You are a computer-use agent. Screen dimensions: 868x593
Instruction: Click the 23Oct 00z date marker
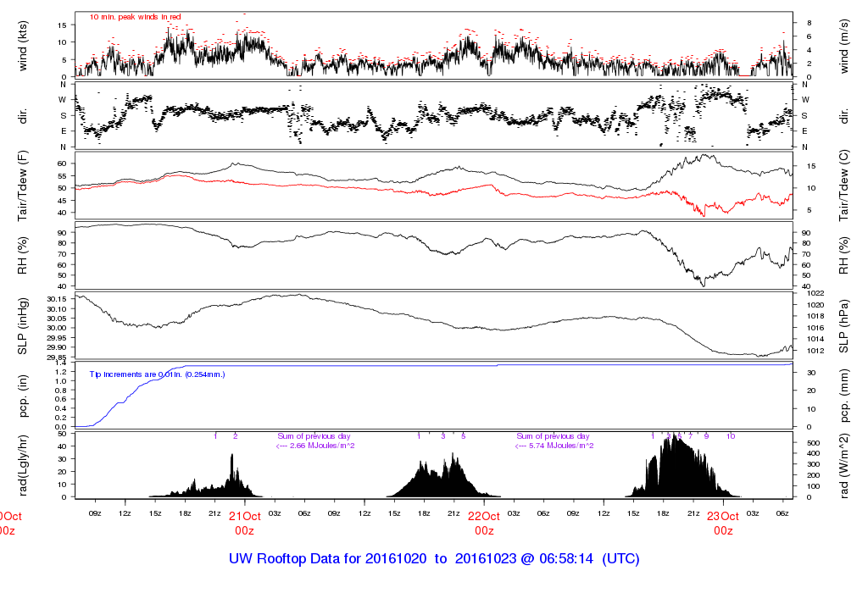723,522
